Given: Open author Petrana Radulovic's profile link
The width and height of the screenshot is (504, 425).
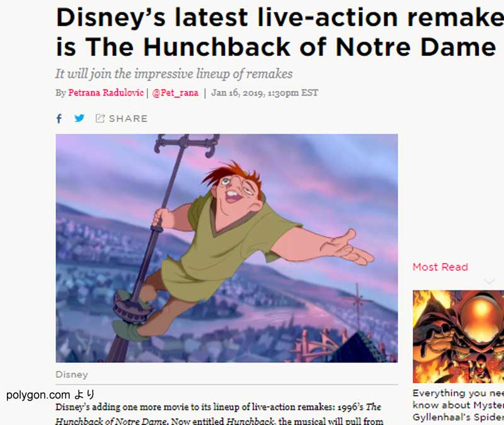Looking at the screenshot, I should click(x=106, y=93).
